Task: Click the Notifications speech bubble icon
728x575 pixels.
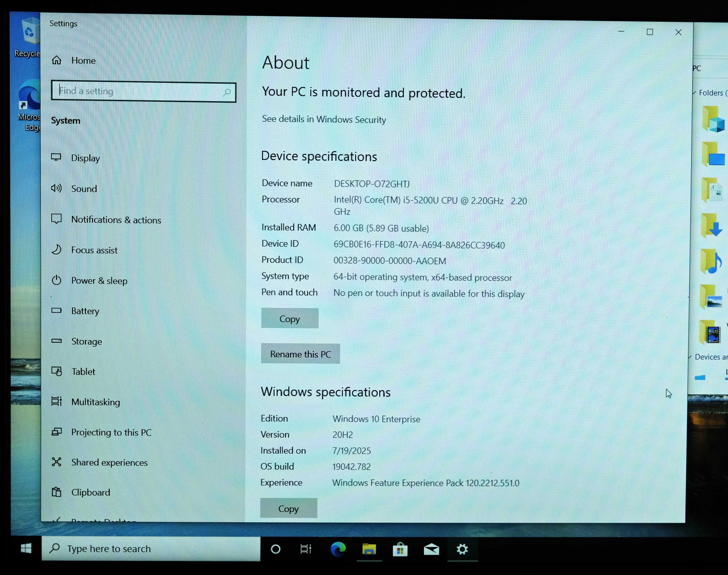Action: tap(56, 219)
